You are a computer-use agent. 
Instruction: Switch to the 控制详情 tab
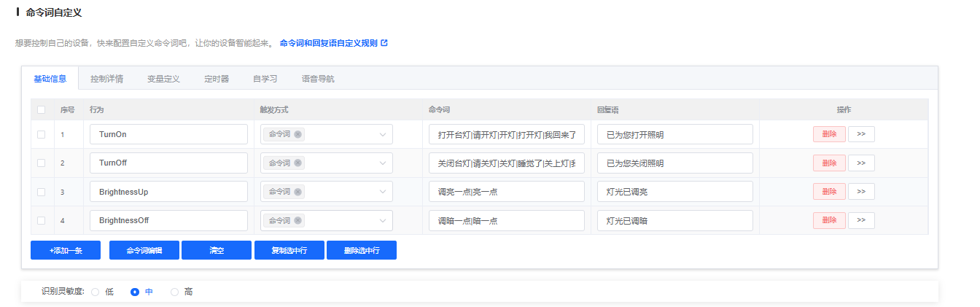point(106,78)
